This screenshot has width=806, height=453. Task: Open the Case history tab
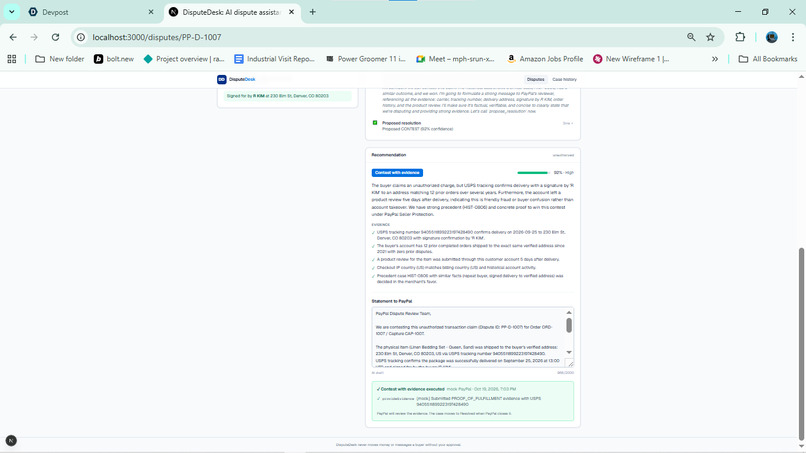click(564, 79)
